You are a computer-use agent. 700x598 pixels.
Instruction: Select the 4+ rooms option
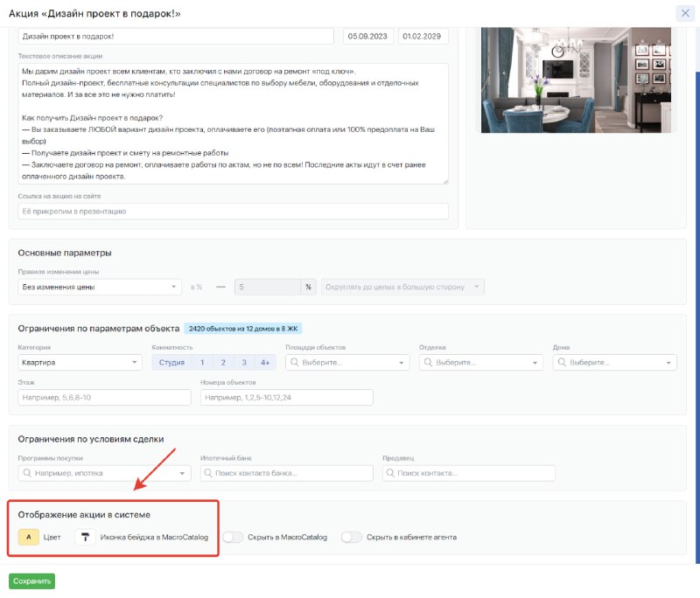tap(265, 362)
